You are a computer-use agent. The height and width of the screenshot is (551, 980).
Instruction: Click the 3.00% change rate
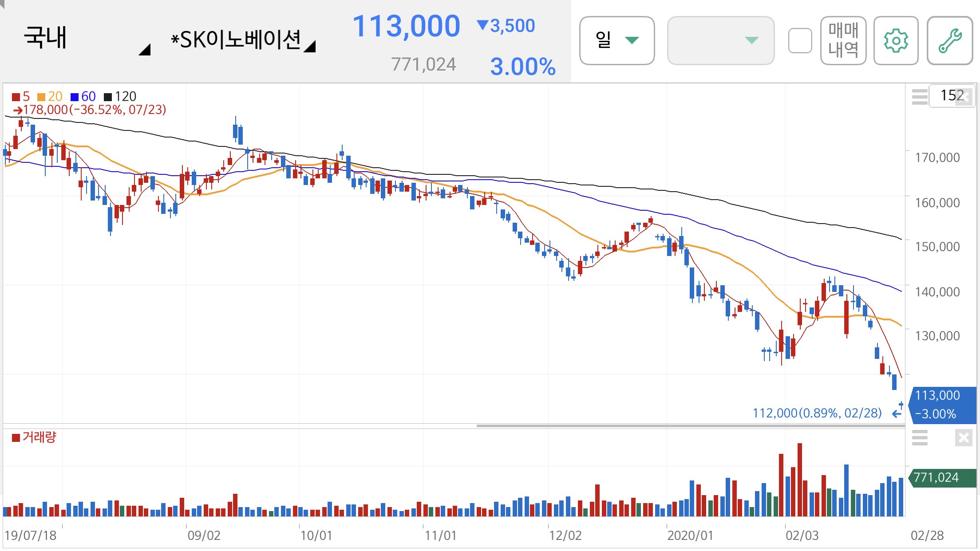click(523, 67)
